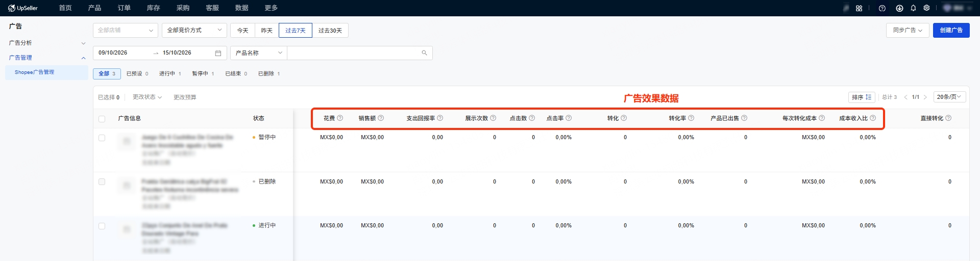Viewport: 980px width, 261px height.
Task: Switch to the 暂停中 status filter tab
Action: click(x=203, y=74)
